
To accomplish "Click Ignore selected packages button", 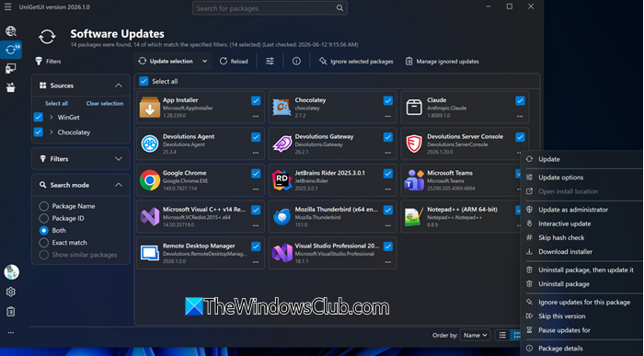I will pyautogui.click(x=356, y=62).
